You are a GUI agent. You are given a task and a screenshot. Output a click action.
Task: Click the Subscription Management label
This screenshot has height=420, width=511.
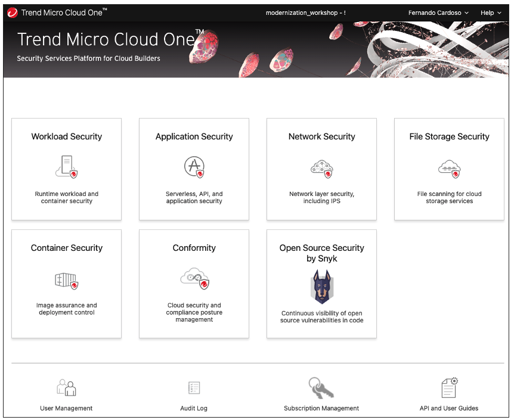pos(321,408)
